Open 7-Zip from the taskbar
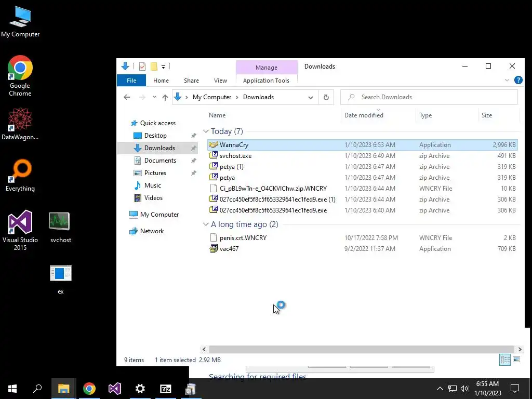 pos(166,389)
